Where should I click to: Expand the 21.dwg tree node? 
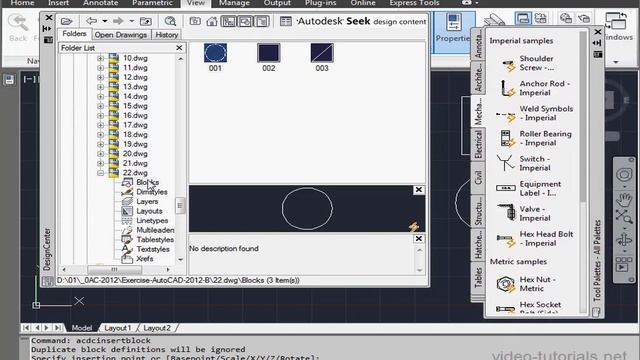coord(100,163)
